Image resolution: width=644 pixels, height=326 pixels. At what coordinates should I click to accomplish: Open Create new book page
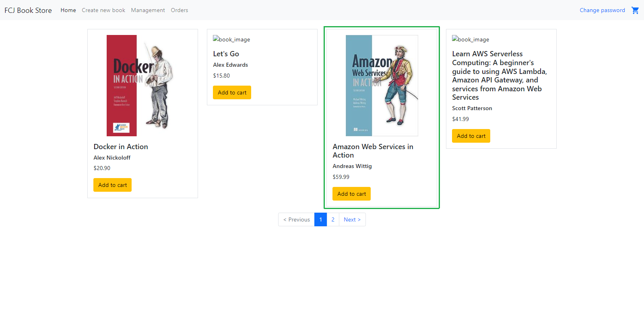point(103,10)
